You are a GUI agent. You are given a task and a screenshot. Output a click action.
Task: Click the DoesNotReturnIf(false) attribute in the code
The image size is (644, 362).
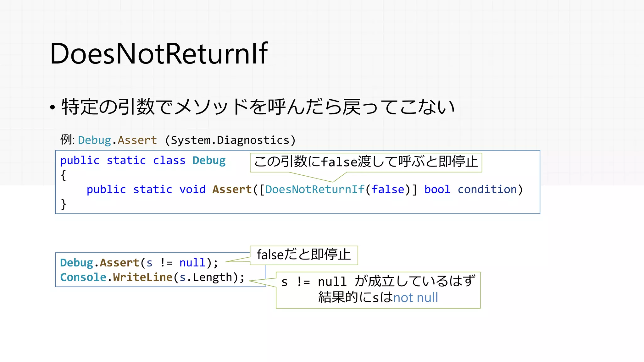pyautogui.click(x=338, y=189)
